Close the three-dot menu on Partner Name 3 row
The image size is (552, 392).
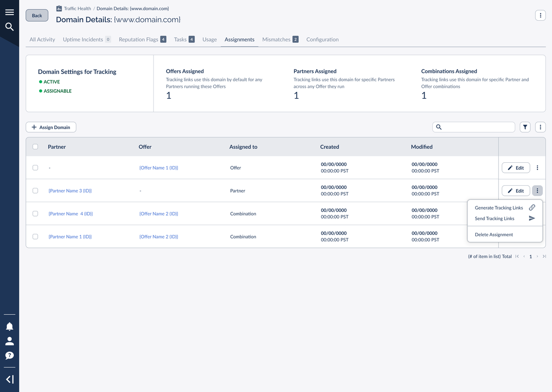[x=537, y=191]
